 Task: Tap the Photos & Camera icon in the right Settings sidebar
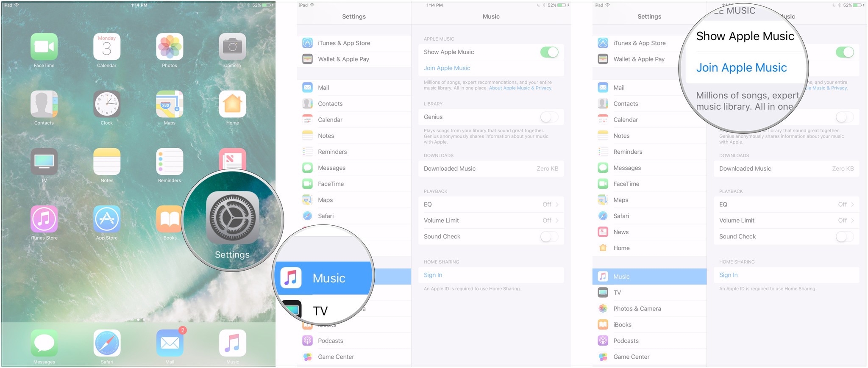tap(603, 308)
